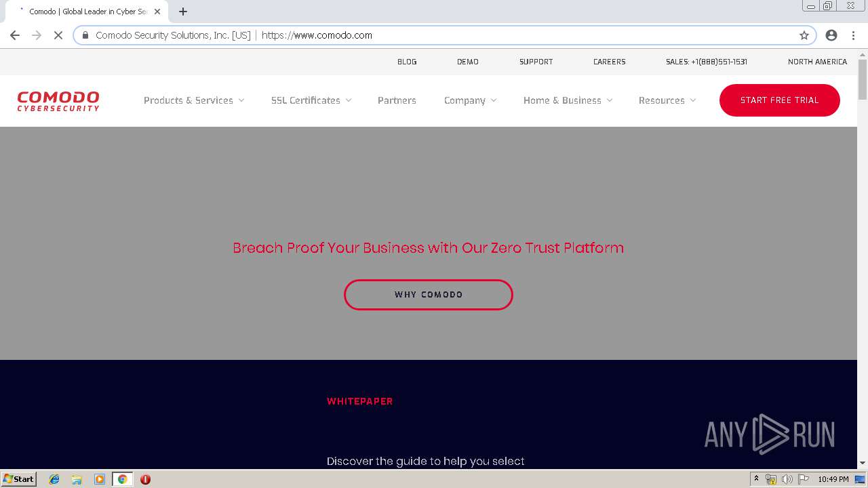The image size is (868, 488).
Task: Close the Comodo browser tab
Action: [x=157, y=12]
